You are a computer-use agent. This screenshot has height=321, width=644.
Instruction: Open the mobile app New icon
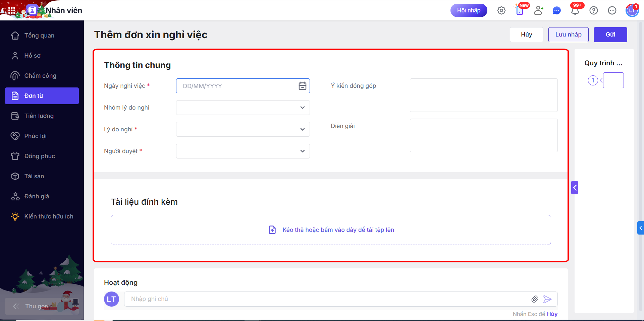pos(520,11)
